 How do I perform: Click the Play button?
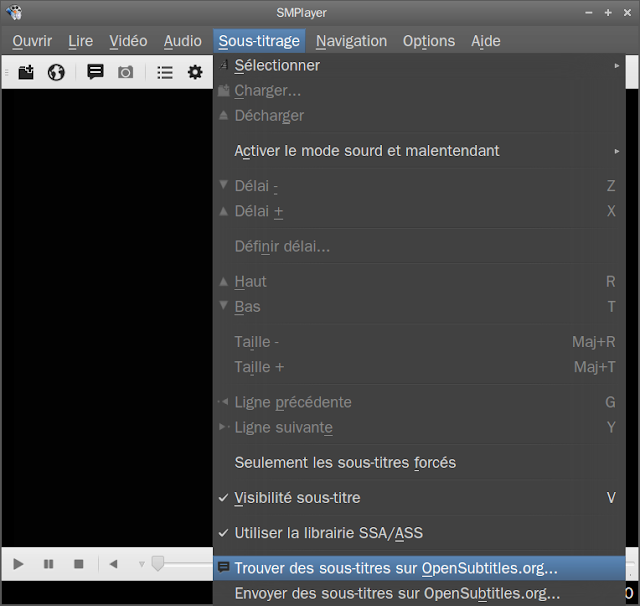click(18, 564)
